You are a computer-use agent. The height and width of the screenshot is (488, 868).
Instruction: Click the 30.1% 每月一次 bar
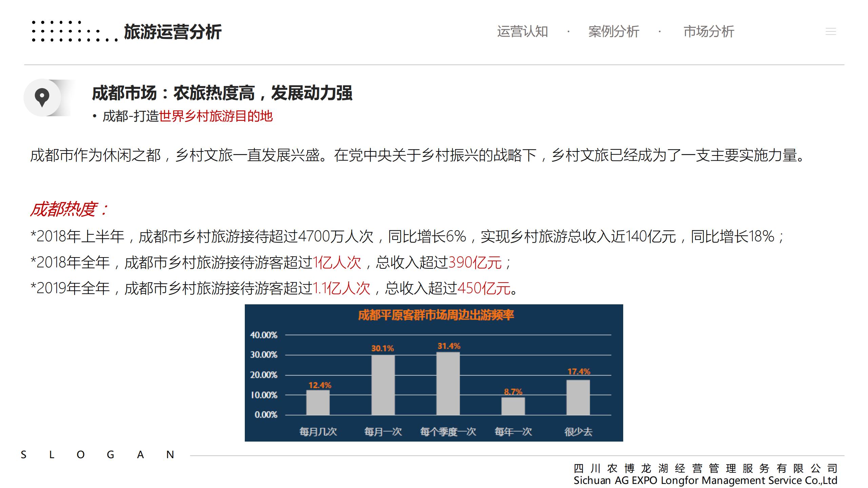click(x=383, y=385)
